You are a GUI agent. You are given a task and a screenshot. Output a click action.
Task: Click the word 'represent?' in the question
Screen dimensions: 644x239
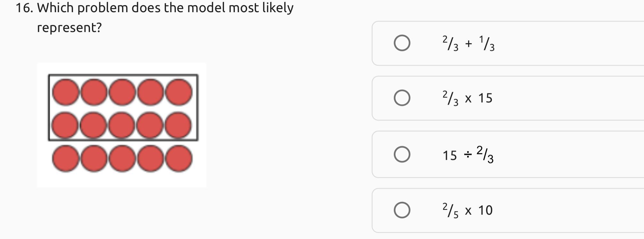click(69, 28)
